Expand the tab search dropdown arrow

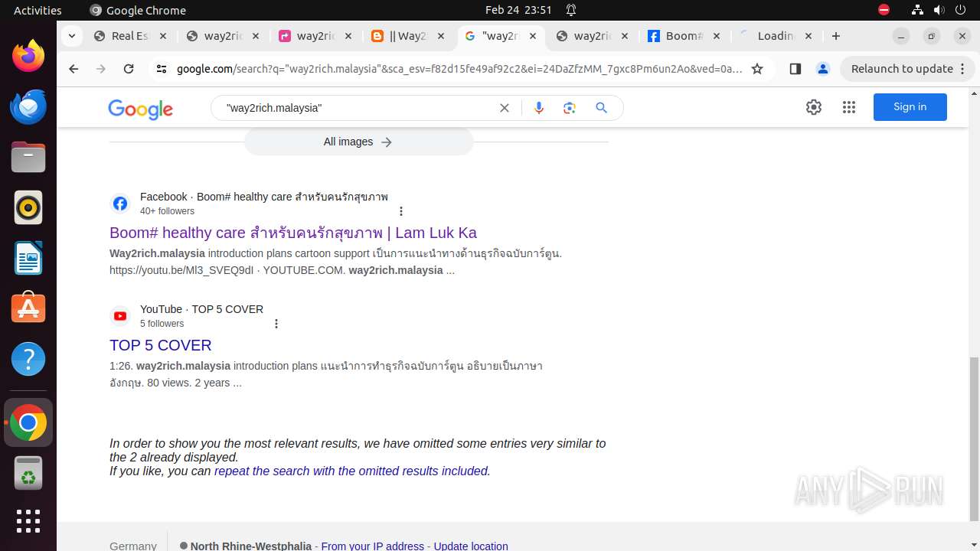[x=71, y=36]
